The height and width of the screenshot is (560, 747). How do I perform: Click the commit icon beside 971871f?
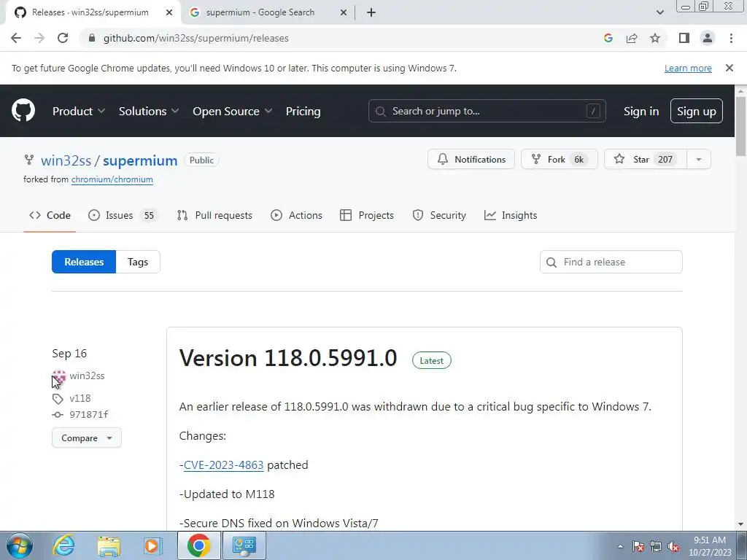[x=58, y=415]
